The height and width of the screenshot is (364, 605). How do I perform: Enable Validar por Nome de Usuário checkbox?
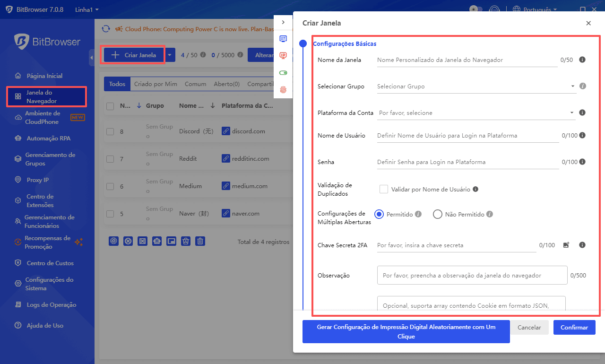pyautogui.click(x=384, y=189)
